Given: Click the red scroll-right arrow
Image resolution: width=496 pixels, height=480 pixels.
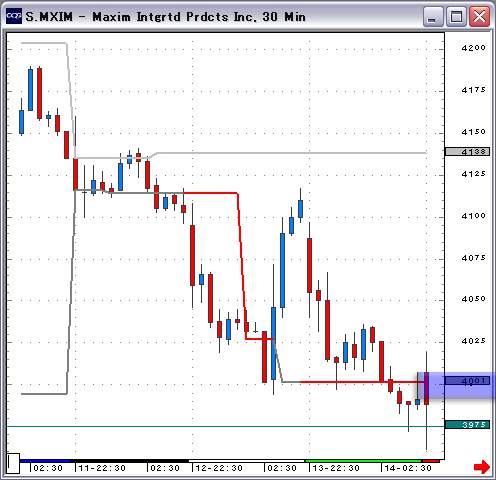Looking at the screenshot, I should pos(482,467).
